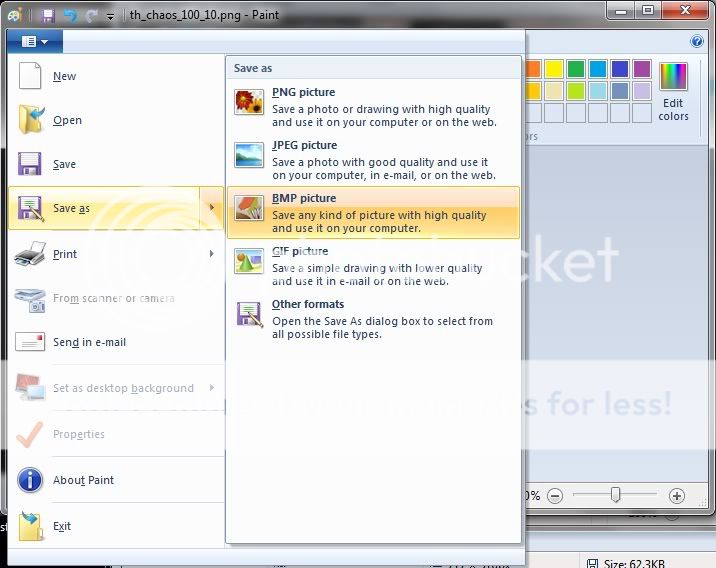Expand the Save as submenu arrow
The width and height of the screenshot is (716, 568).
pyautogui.click(x=211, y=208)
